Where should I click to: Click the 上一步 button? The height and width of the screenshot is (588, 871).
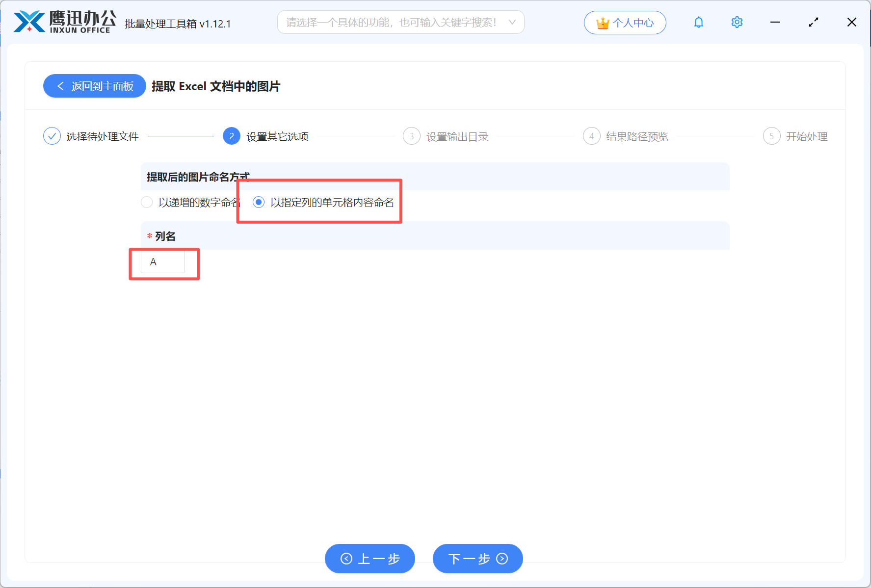(370, 558)
